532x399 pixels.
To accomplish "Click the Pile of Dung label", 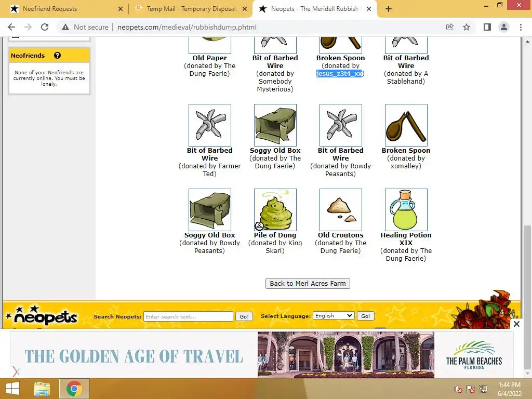I will click(275, 235).
